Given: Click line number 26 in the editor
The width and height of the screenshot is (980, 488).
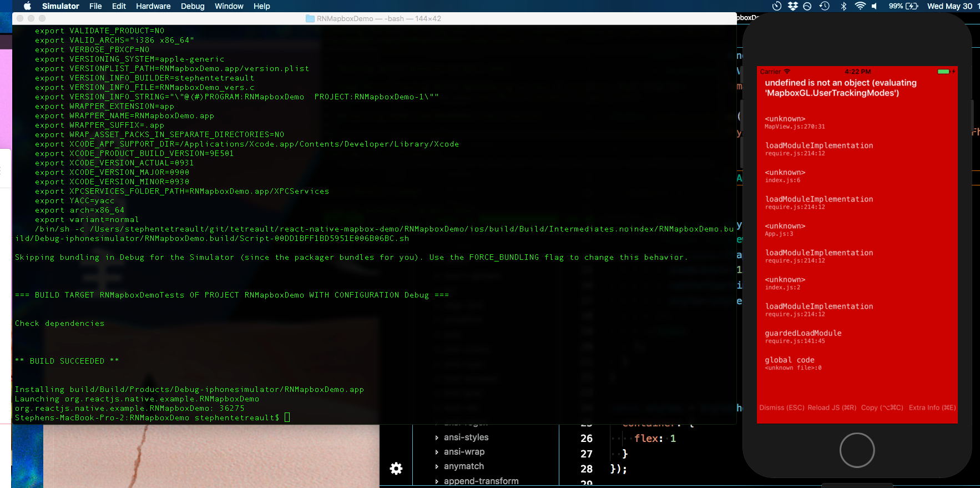Looking at the screenshot, I should pyautogui.click(x=587, y=439).
